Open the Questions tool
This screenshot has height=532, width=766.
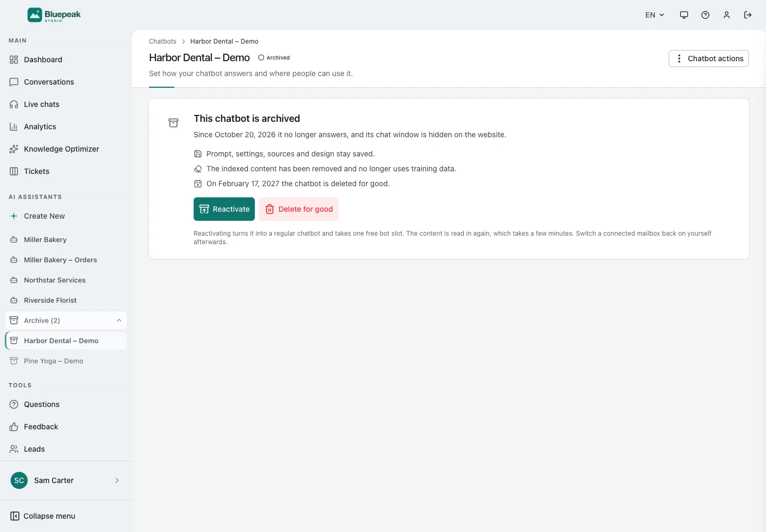[66, 404]
